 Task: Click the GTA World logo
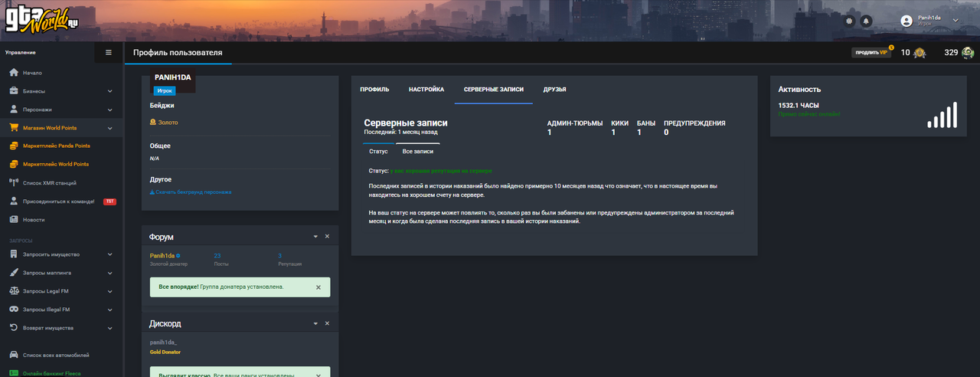[41, 20]
